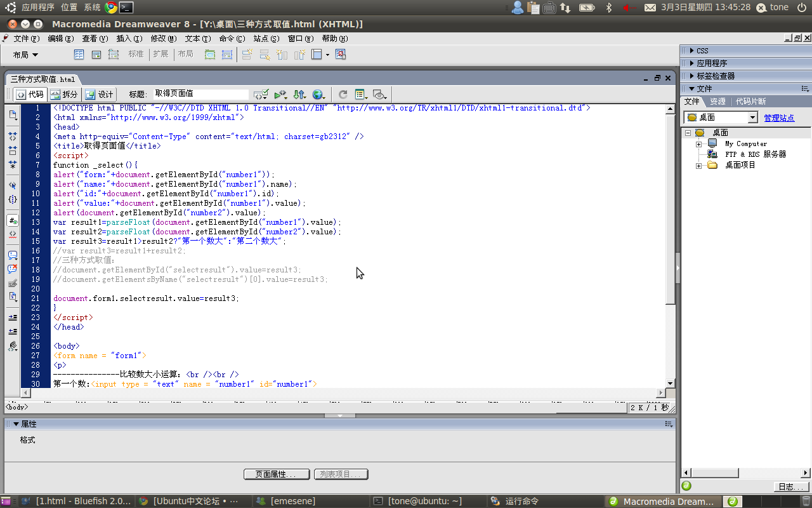Click the Refresh design view icon
This screenshot has height=508, width=812.
343,95
